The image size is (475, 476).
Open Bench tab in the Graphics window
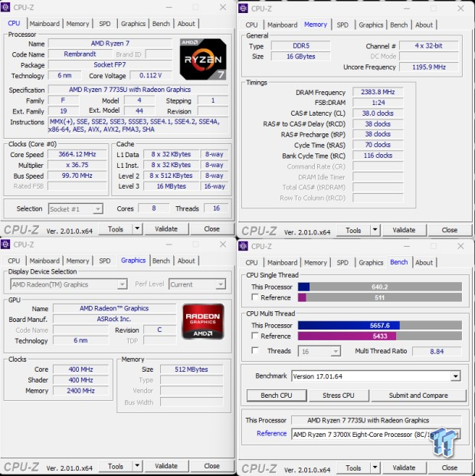161,261
